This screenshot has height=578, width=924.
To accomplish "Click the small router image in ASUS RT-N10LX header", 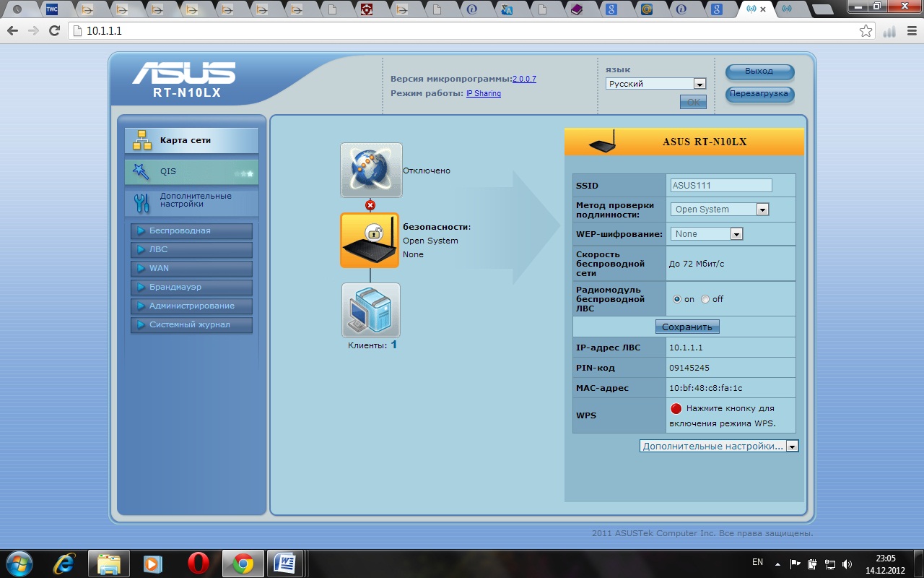I will (603, 142).
